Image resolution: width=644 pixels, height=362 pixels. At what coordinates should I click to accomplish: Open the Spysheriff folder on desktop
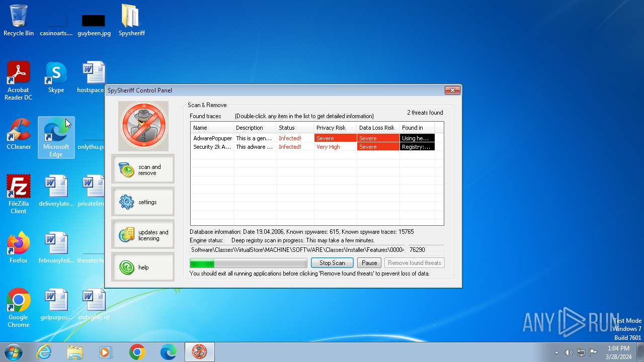(131, 21)
